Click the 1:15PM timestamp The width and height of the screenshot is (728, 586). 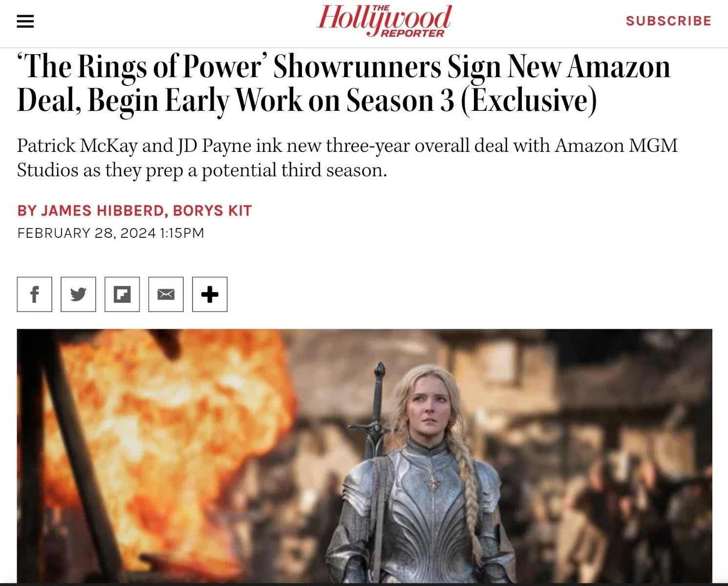[x=182, y=233]
